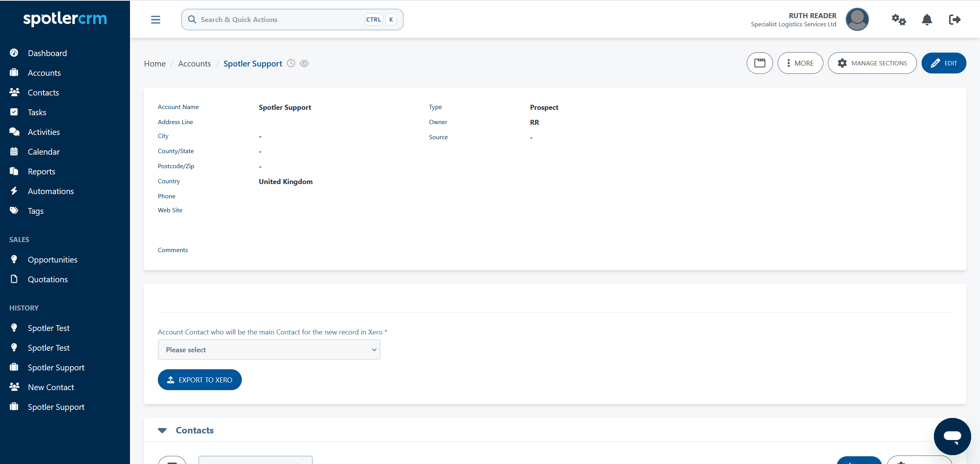
Task: View record history clock icon
Action: point(291,63)
